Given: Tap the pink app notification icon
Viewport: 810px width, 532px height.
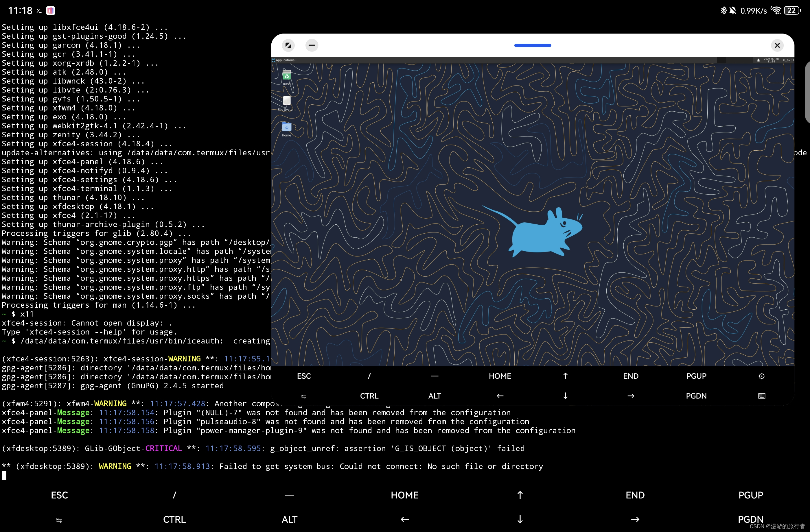Looking at the screenshot, I should [51, 11].
